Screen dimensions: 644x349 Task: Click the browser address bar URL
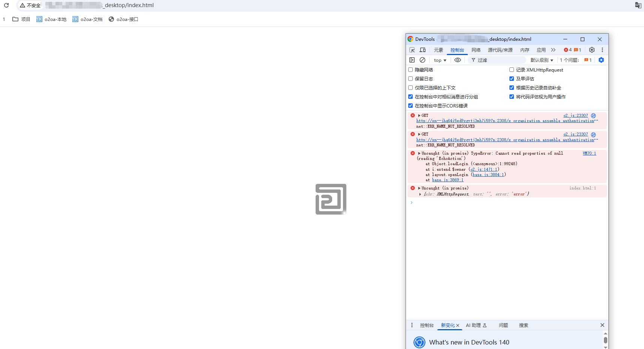[99, 5]
